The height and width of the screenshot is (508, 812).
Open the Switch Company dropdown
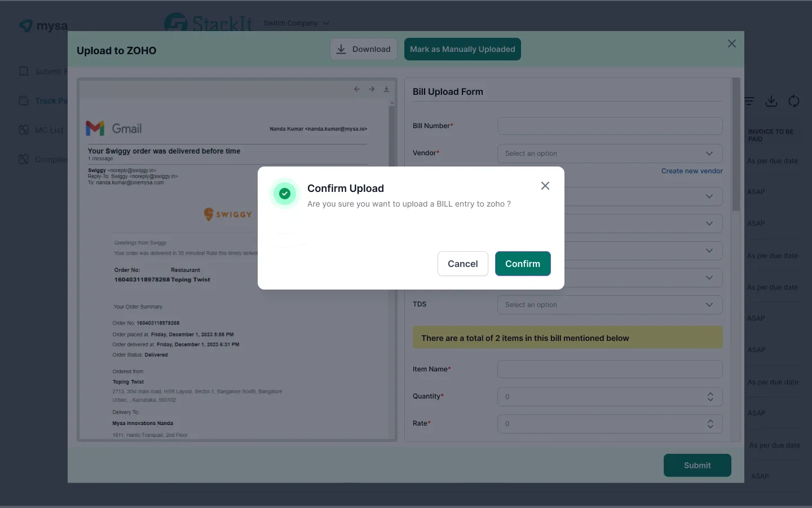(296, 23)
